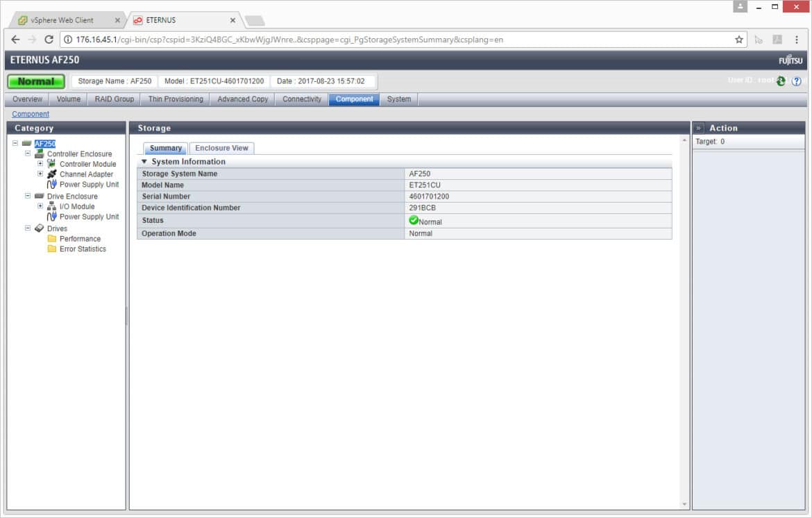
Task: Open the System tab
Action: (x=399, y=99)
